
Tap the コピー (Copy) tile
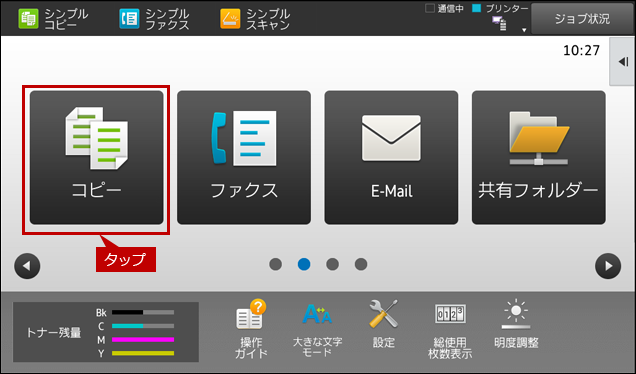pyautogui.click(x=97, y=157)
